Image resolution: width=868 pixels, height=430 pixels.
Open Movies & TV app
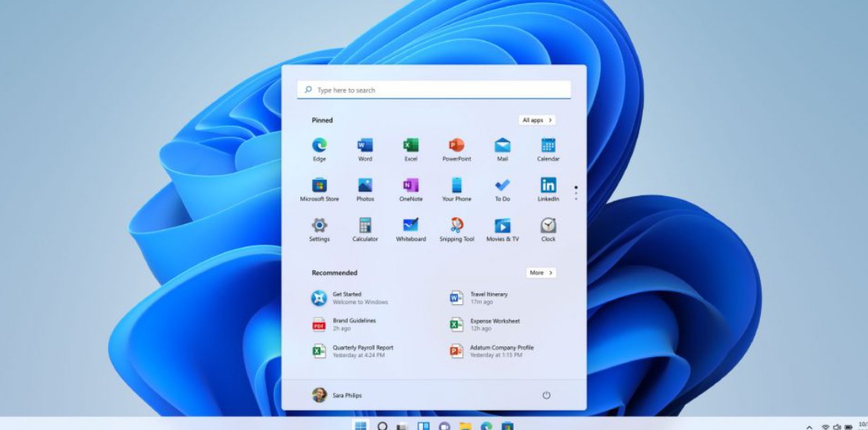click(x=502, y=226)
